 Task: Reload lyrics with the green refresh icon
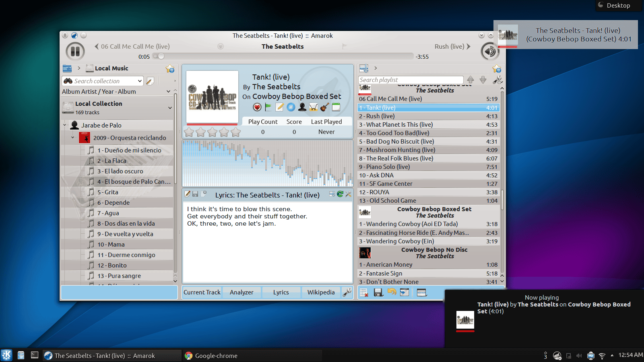tap(340, 194)
